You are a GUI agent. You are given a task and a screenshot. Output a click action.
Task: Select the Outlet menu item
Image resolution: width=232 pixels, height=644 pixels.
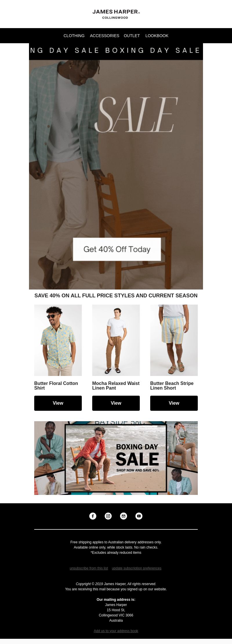point(132,36)
